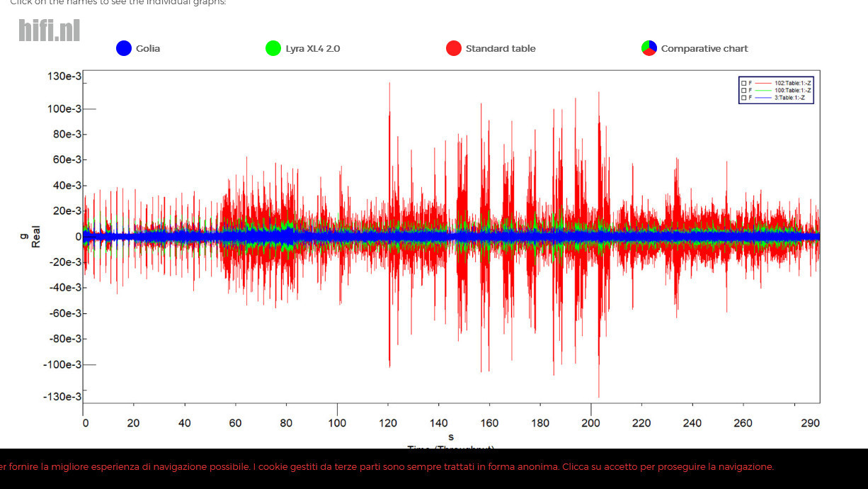Click the 200 mark on time axis
This screenshot has width=868, height=489.
pos(590,423)
